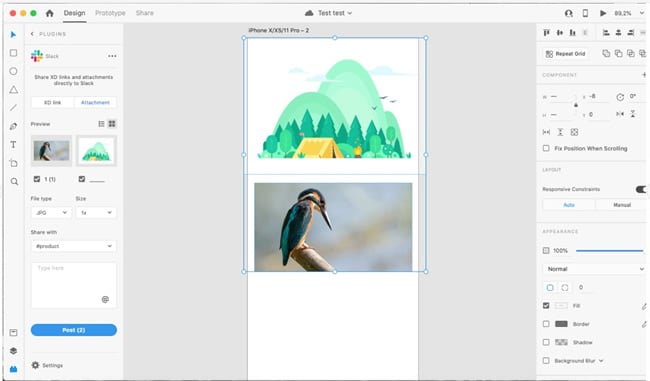
Task: Flip selection vertically
Action: click(633, 114)
